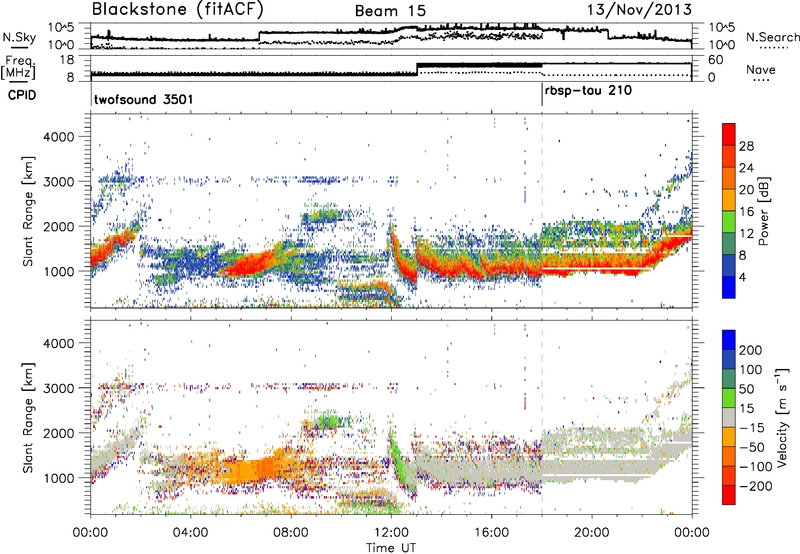Click the 'Blackstone (fitACF)' title text
Screen dimensions: 800x554
tap(177, 9)
